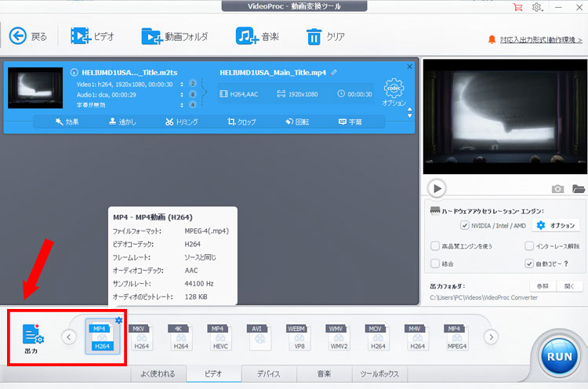Image resolution: width=588 pixels, height=389 pixels.
Task: Add a video with ビデオ button
Action: (93, 36)
